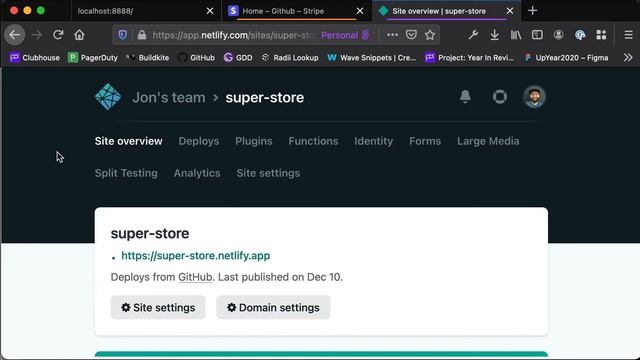Viewport: 640px width, 360px height.
Task: Click the padlock site security icon
Action: [x=142, y=35]
